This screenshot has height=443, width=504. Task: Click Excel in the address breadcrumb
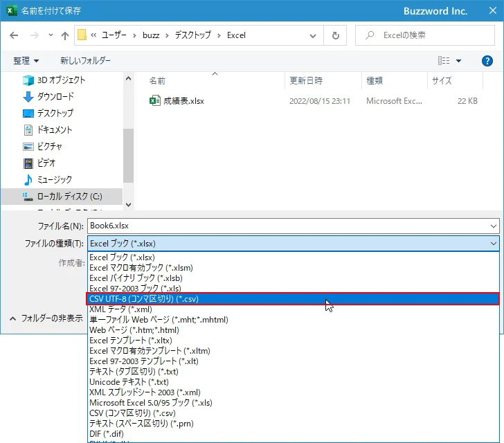[x=236, y=35]
